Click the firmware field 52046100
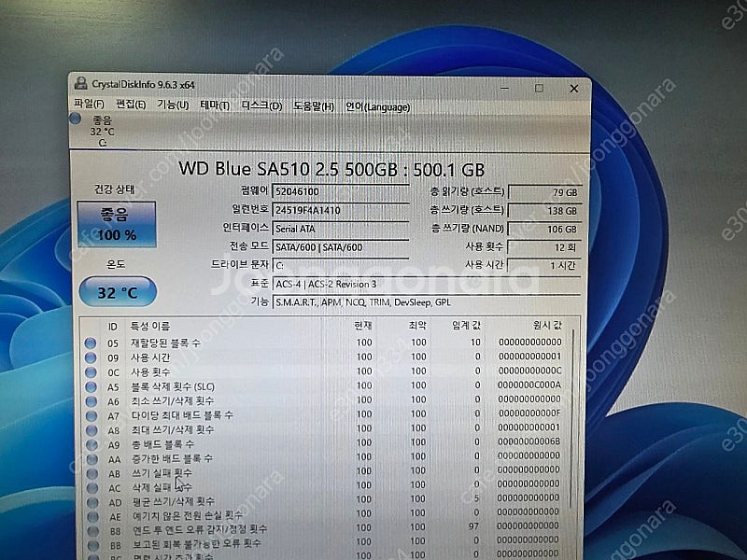This screenshot has width=747, height=560. 340,191
